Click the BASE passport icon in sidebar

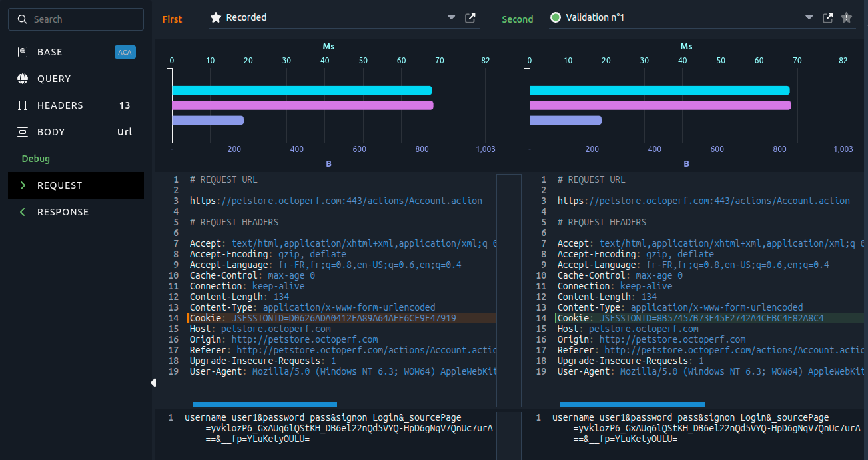coord(23,52)
